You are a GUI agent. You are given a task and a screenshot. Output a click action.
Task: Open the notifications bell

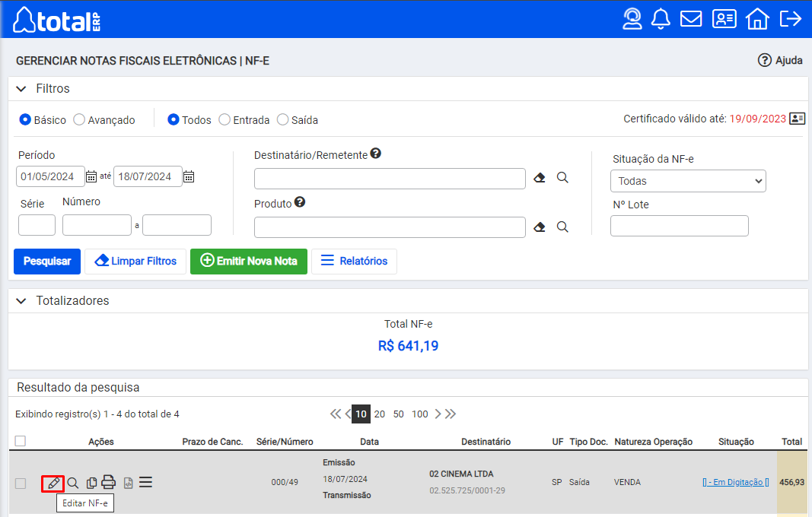coord(661,19)
